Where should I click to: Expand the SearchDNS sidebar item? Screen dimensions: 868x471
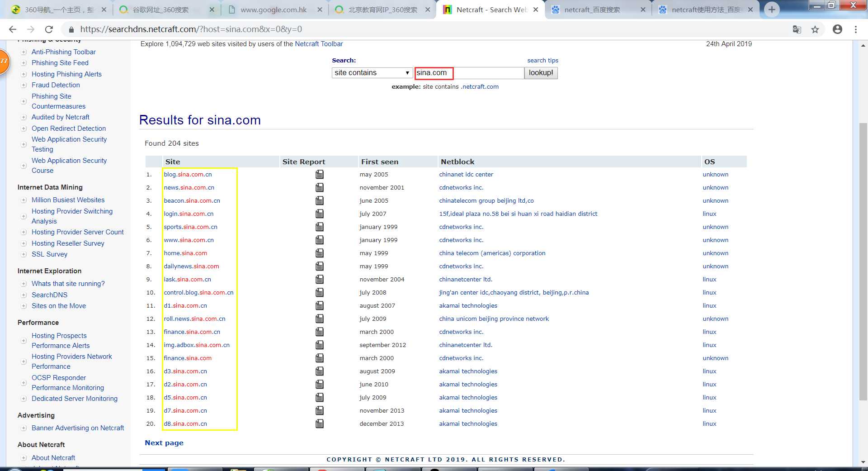[24, 295]
